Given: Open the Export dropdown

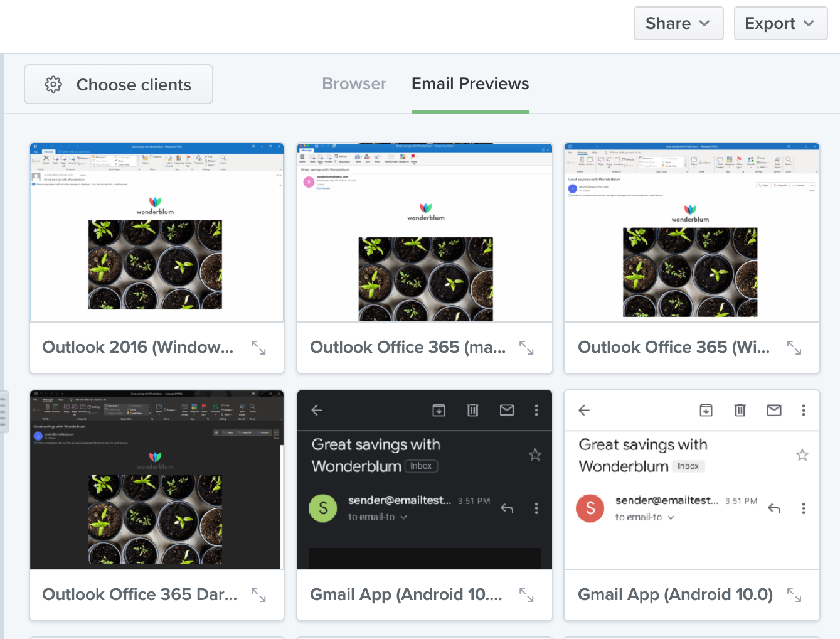Looking at the screenshot, I should (780, 23).
